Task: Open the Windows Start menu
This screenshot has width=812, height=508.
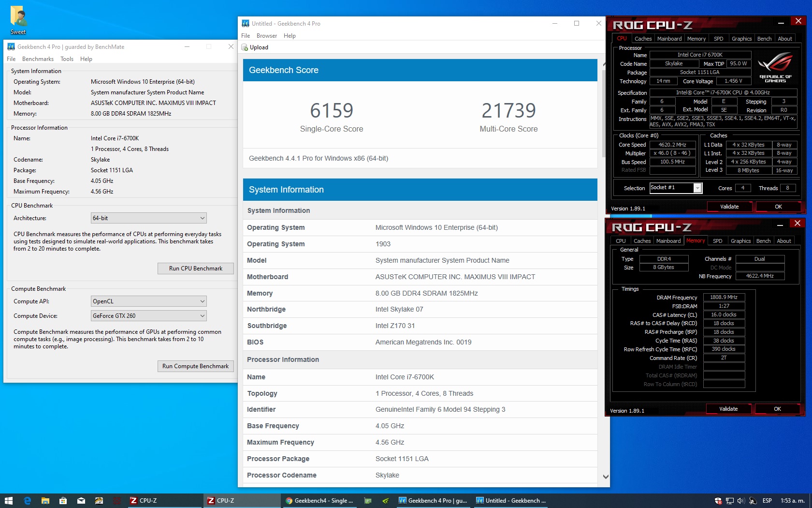Action: point(8,501)
